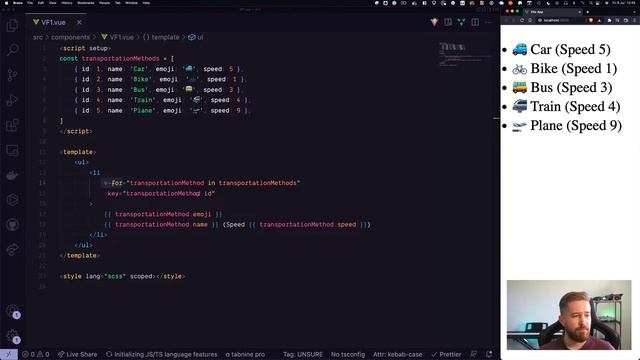Image resolution: width=640 pixels, height=360 pixels.
Task: Click the 'Car (Speed 5)' list item
Action: [x=561, y=49]
